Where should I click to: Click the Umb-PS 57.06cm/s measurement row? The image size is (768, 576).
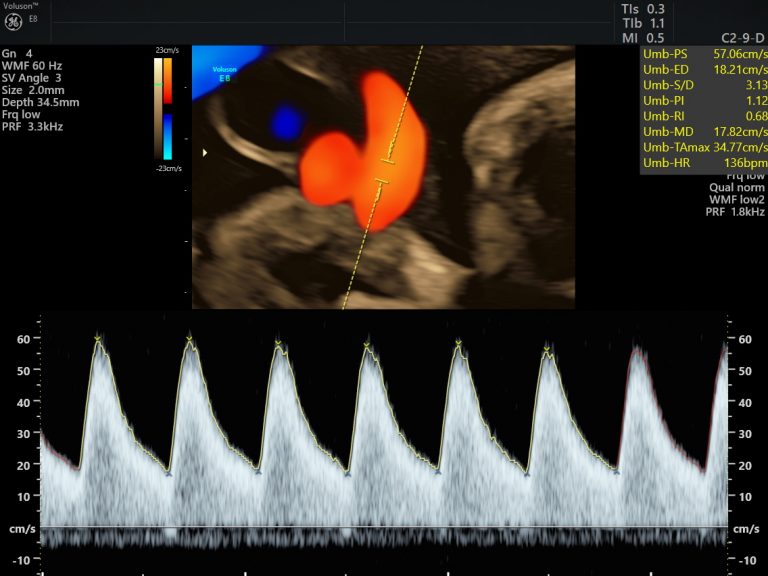point(702,53)
